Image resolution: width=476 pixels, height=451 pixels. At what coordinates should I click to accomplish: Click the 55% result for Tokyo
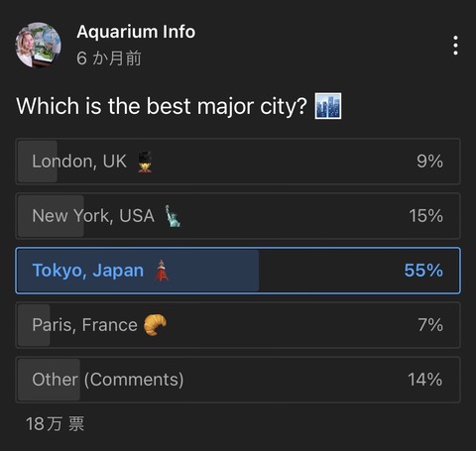tap(423, 271)
